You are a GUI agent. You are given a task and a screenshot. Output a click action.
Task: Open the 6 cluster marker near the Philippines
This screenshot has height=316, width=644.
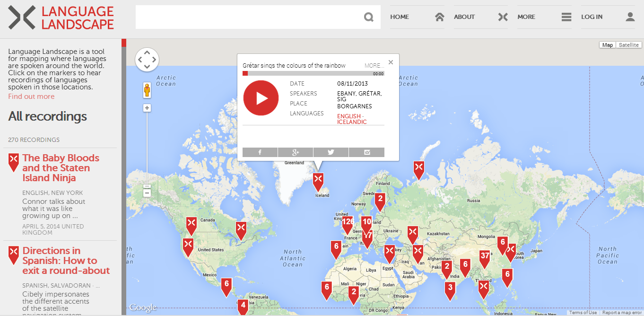click(507, 277)
